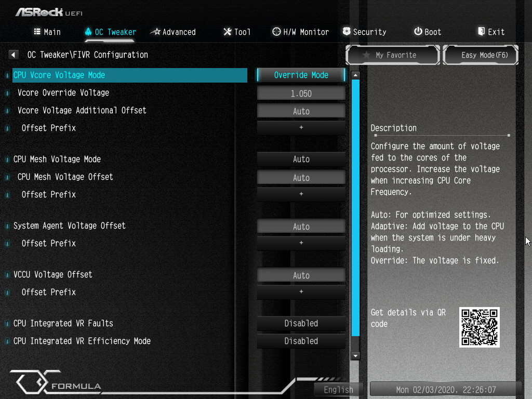Click the scrollbar up arrow
Image resolution: width=532 pixels, height=399 pixels.
click(355, 75)
